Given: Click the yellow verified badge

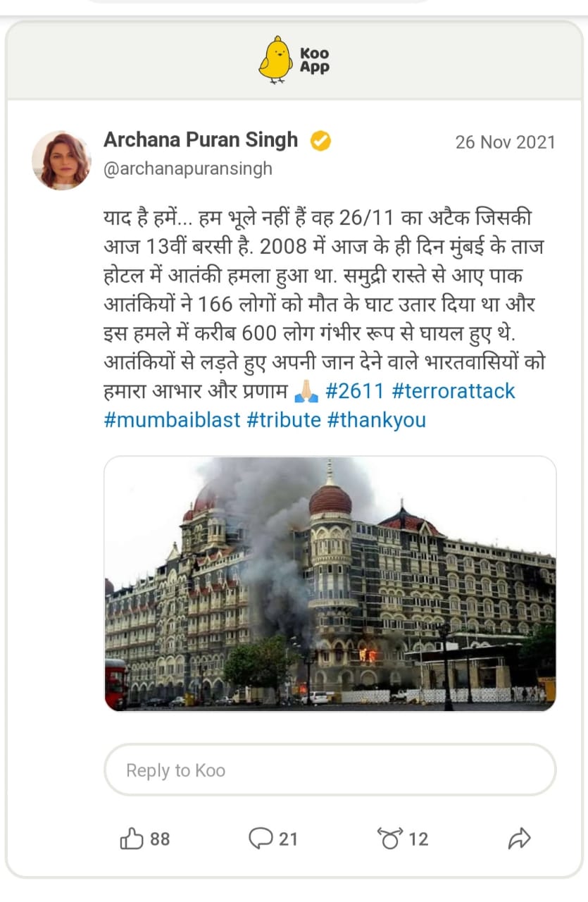Looking at the screenshot, I should pyautogui.click(x=321, y=141).
